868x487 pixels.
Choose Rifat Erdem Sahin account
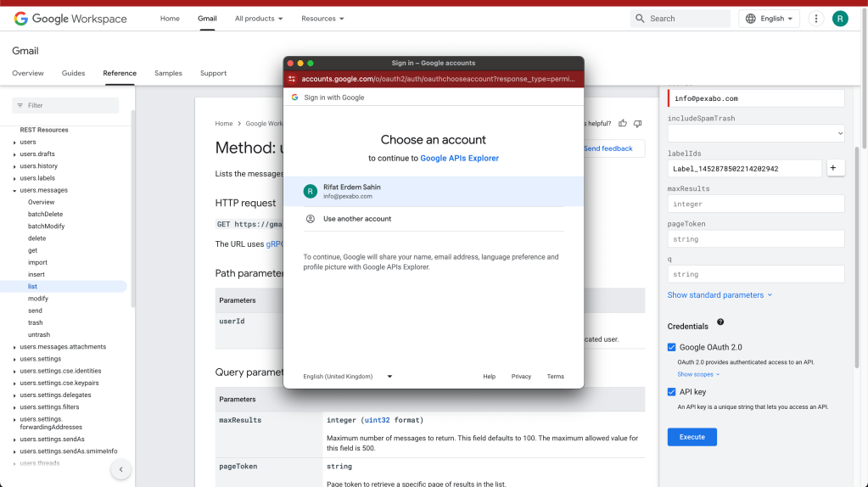[434, 192]
